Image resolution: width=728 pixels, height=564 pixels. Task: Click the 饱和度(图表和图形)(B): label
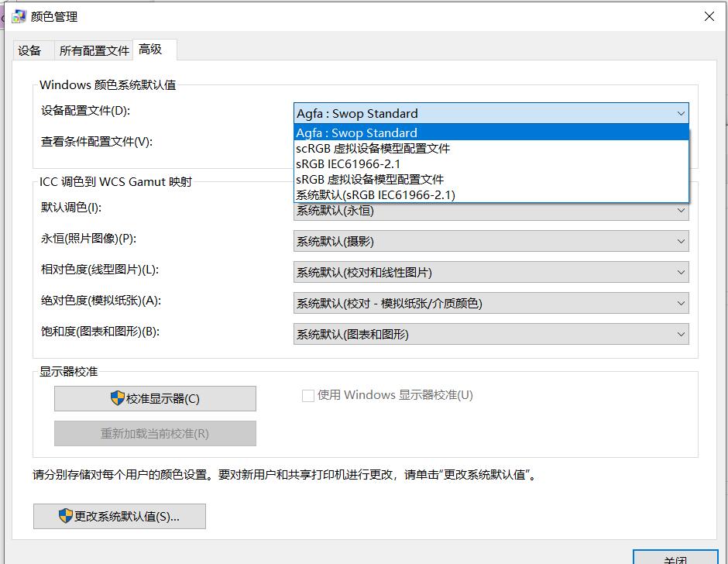[x=100, y=332]
